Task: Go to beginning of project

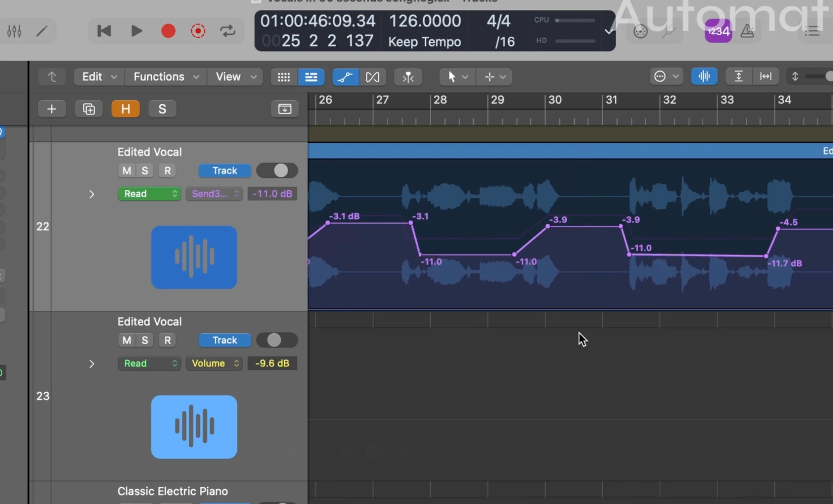Action: pyautogui.click(x=104, y=31)
